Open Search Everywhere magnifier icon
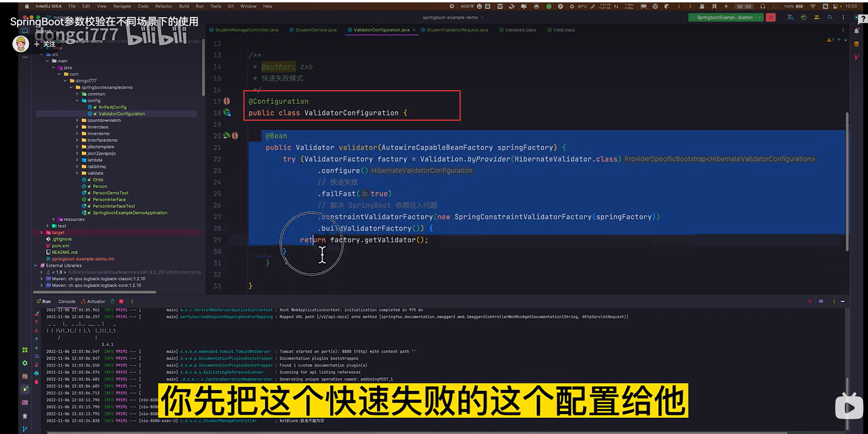This screenshot has width=868, height=434. point(830,17)
